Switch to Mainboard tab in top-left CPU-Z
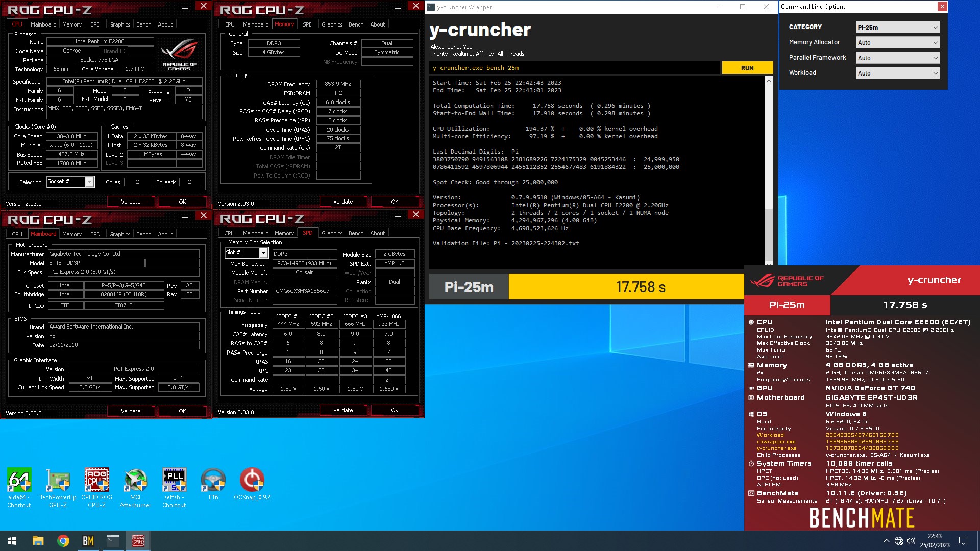The height and width of the screenshot is (551, 980). (x=43, y=24)
